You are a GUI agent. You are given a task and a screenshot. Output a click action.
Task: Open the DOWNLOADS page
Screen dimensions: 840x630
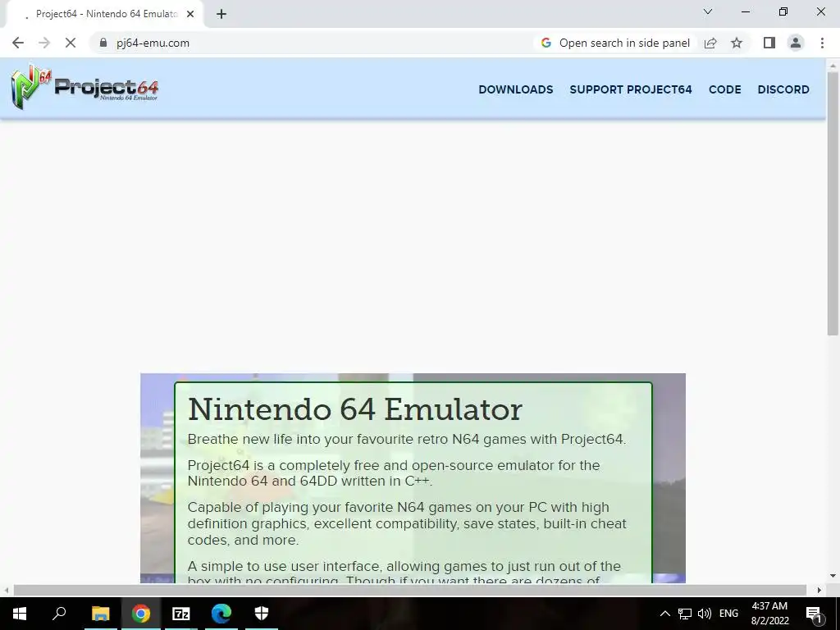[516, 89]
